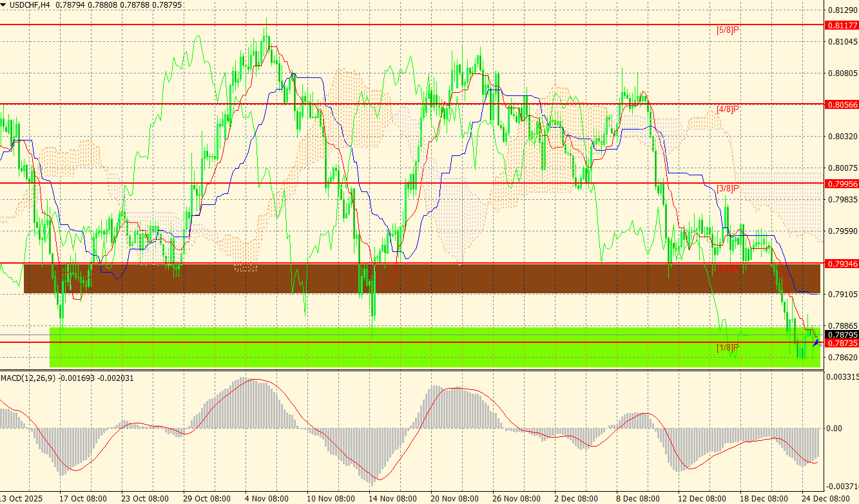
Task: Click the triangle icon beside USDCHF,H4 title
Action: click(3, 5)
